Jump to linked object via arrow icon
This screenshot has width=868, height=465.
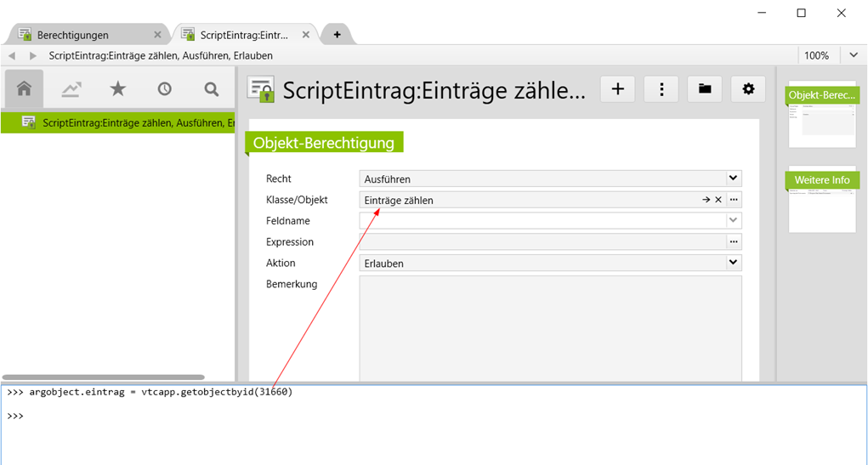tap(706, 200)
